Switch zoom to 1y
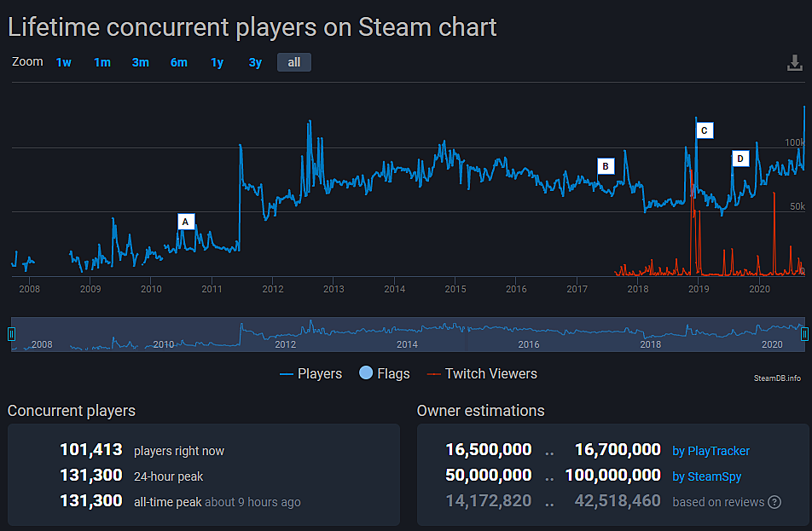The width and height of the screenshot is (812, 531). coord(217,62)
